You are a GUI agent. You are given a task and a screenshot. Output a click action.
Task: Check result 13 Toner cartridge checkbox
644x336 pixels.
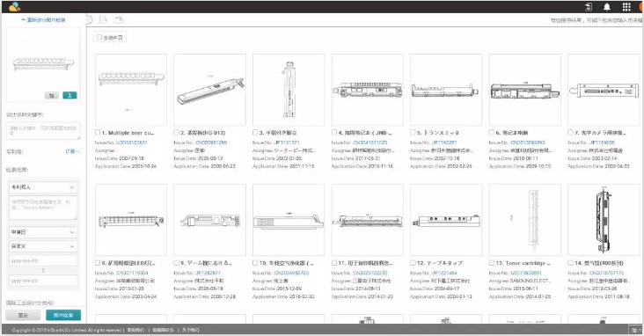[492, 263]
